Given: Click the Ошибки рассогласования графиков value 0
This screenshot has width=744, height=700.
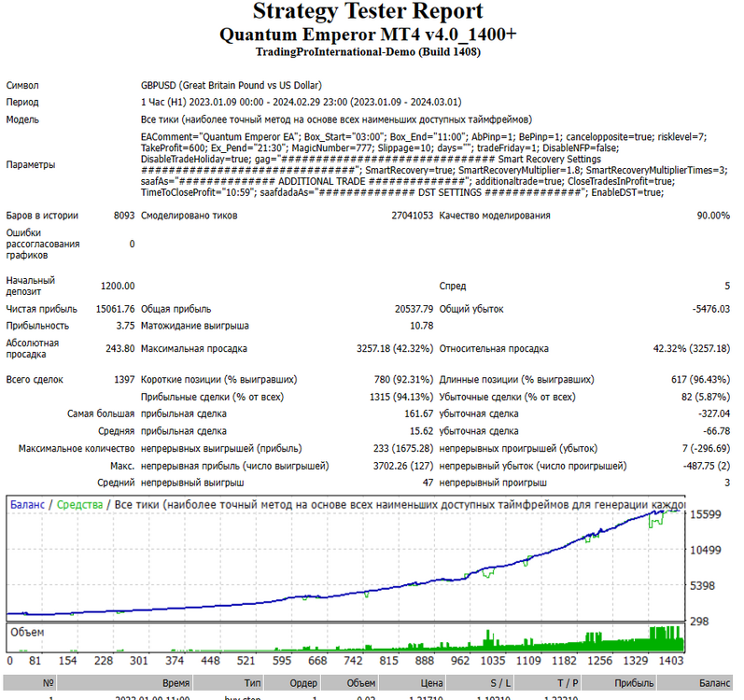Looking at the screenshot, I should coord(132,244).
